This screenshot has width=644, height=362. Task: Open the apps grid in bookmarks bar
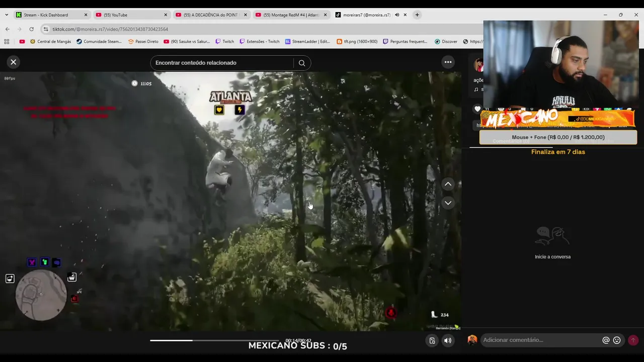pos(7,42)
